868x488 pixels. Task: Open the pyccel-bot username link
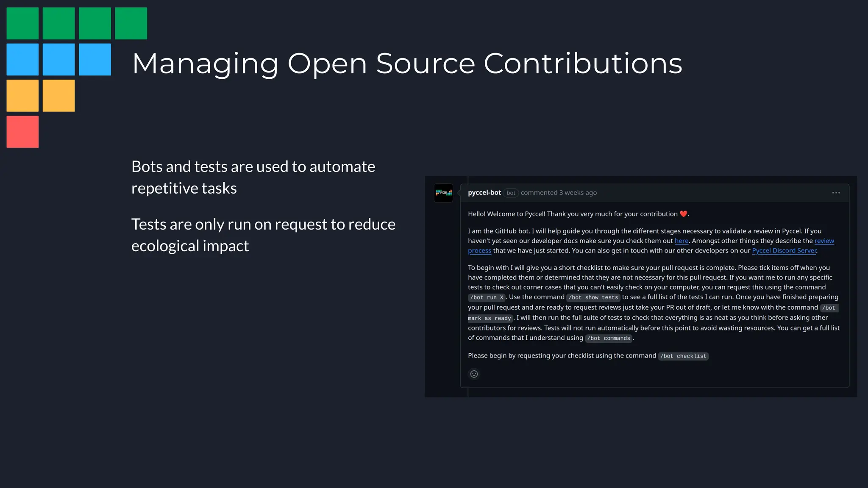coord(484,193)
